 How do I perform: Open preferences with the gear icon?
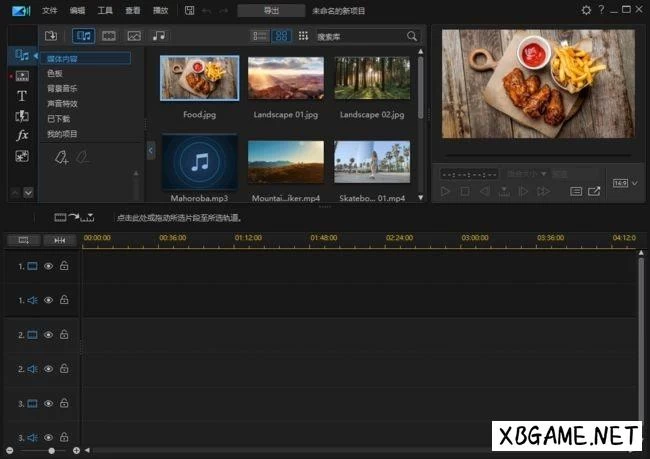[586, 10]
